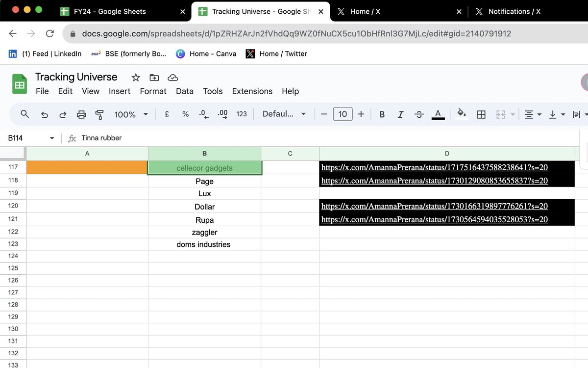Open the Edit menu

pyautogui.click(x=65, y=91)
